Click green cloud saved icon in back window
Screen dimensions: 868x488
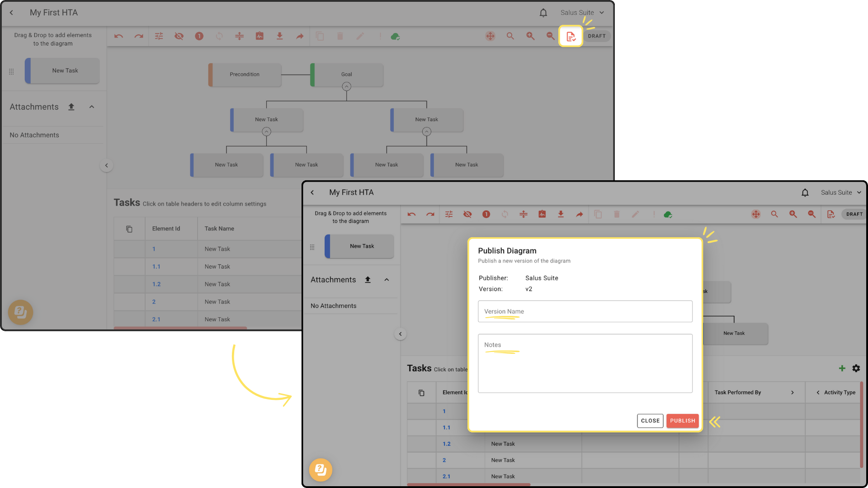(x=395, y=36)
